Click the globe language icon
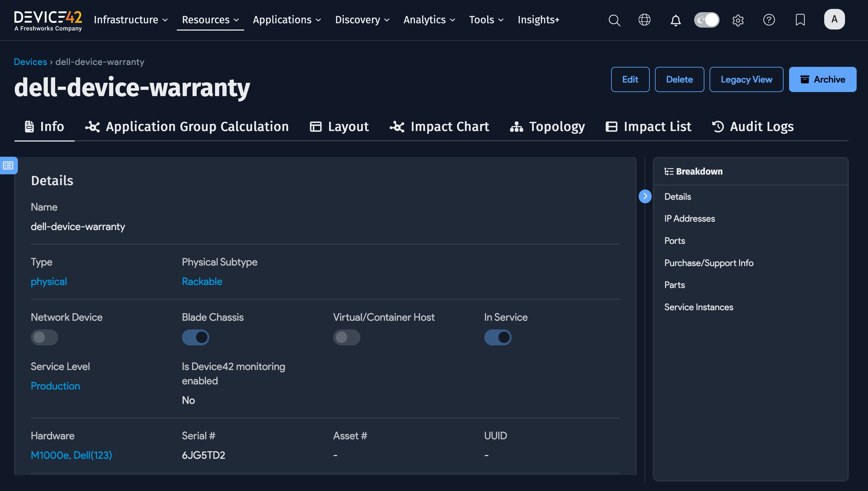This screenshot has width=868, height=491. 644,20
